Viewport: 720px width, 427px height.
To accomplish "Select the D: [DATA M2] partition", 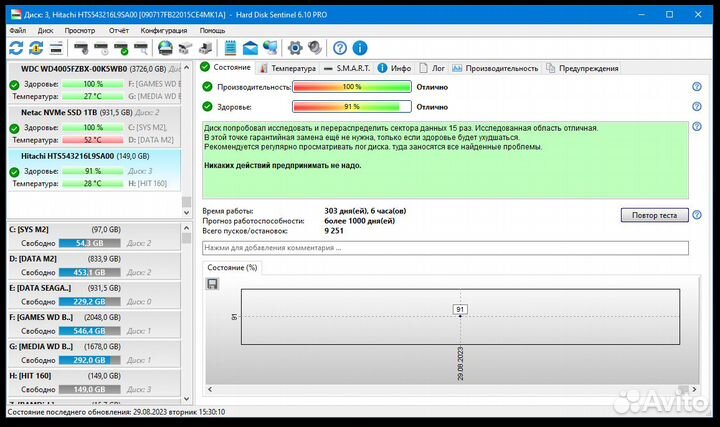I will [x=95, y=265].
